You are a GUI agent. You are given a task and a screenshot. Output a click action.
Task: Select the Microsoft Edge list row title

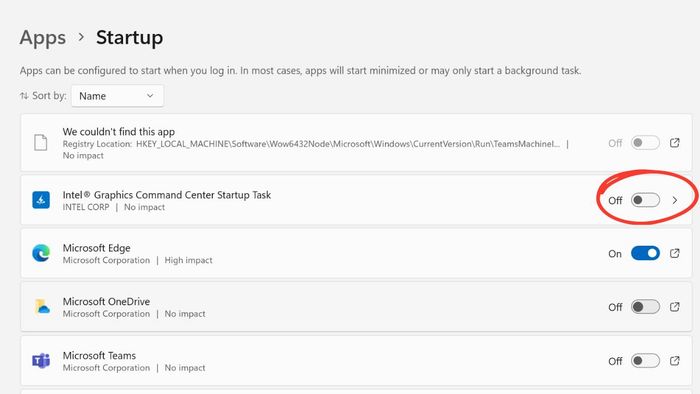click(x=96, y=248)
